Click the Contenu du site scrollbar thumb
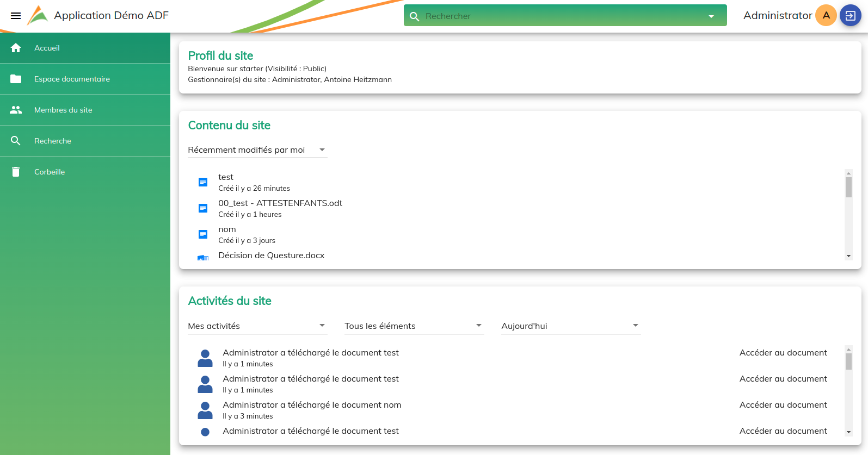868x455 pixels. click(848, 188)
